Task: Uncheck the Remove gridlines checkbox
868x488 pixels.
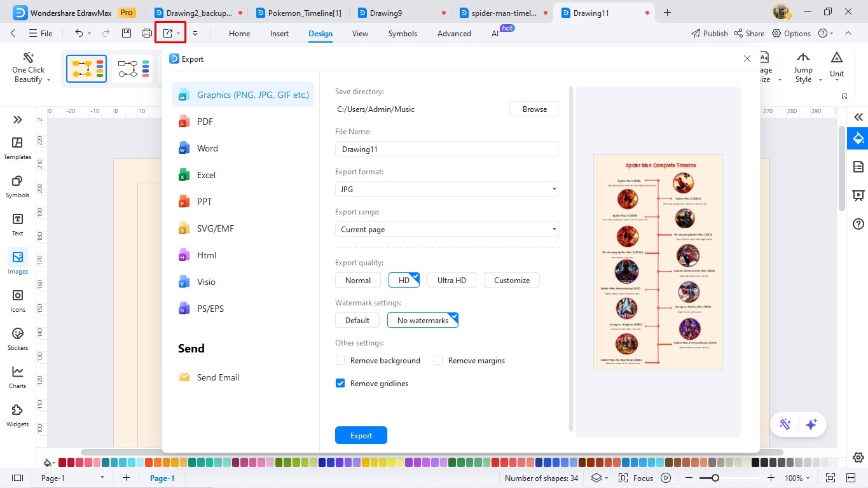Action: 340,384
